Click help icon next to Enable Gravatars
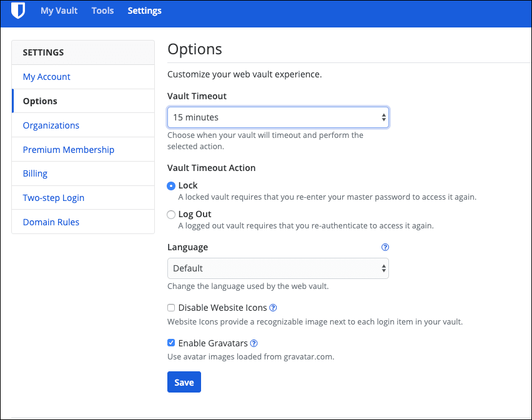Screen dimensions: 532x420 coord(254,343)
